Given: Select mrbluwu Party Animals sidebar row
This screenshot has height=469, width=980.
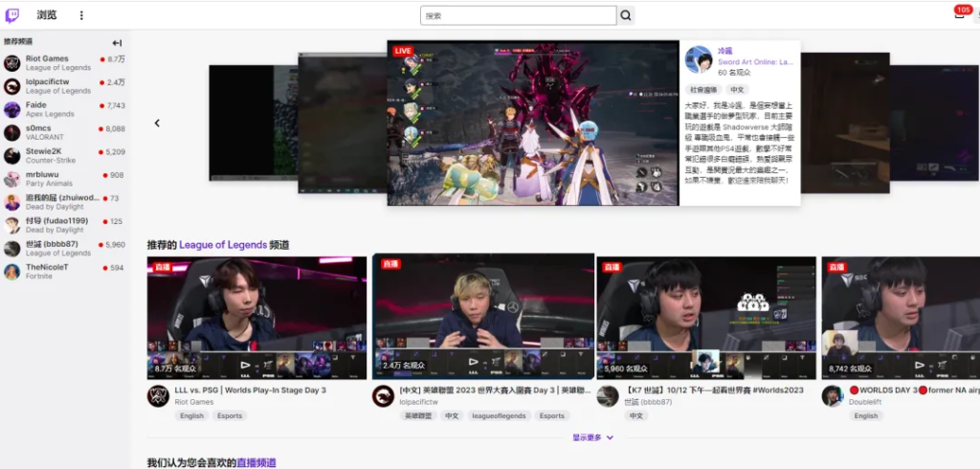Looking at the screenshot, I should click(x=65, y=179).
